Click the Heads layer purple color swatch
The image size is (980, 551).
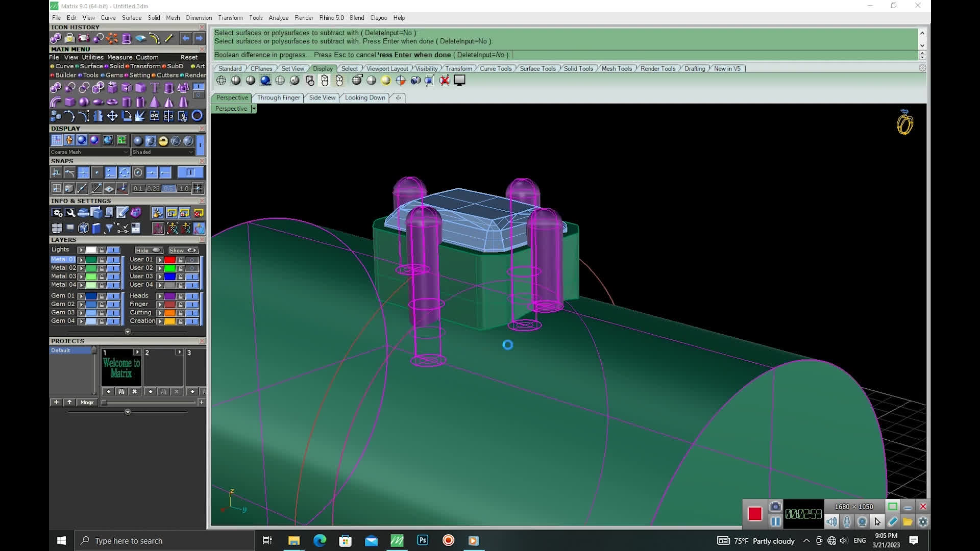pos(170,296)
